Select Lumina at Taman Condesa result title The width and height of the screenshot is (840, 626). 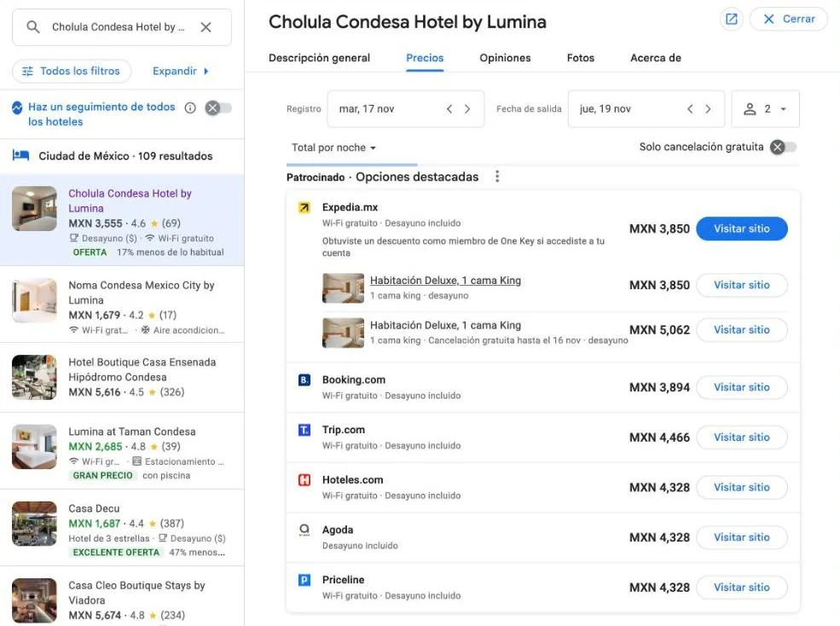coord(132,432)
